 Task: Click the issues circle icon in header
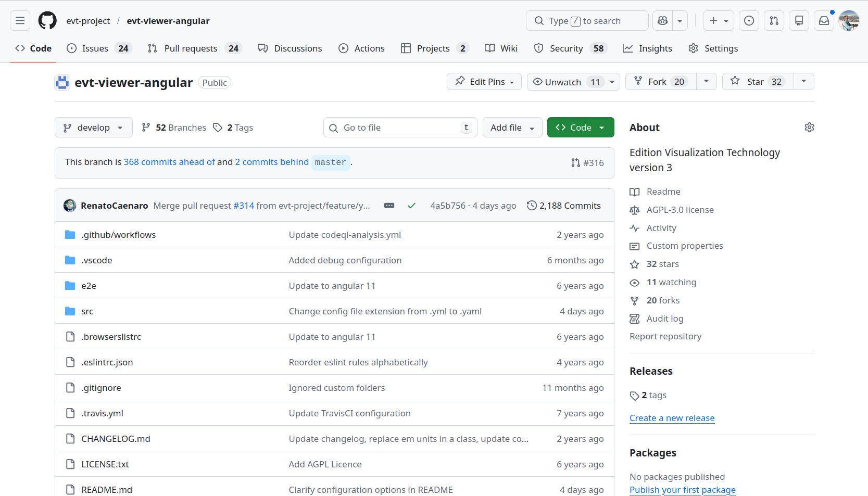click(749, 20)
